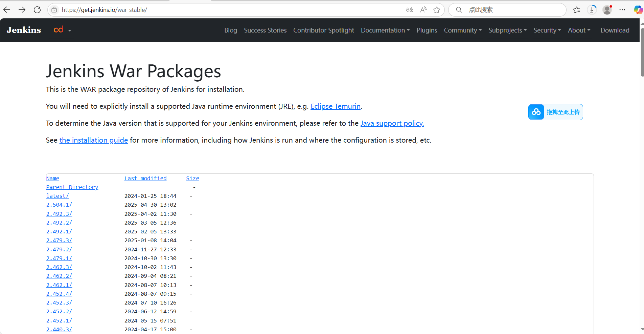Open Success Stories nav item
644x334 pixels.
click(x=265, y=30)
